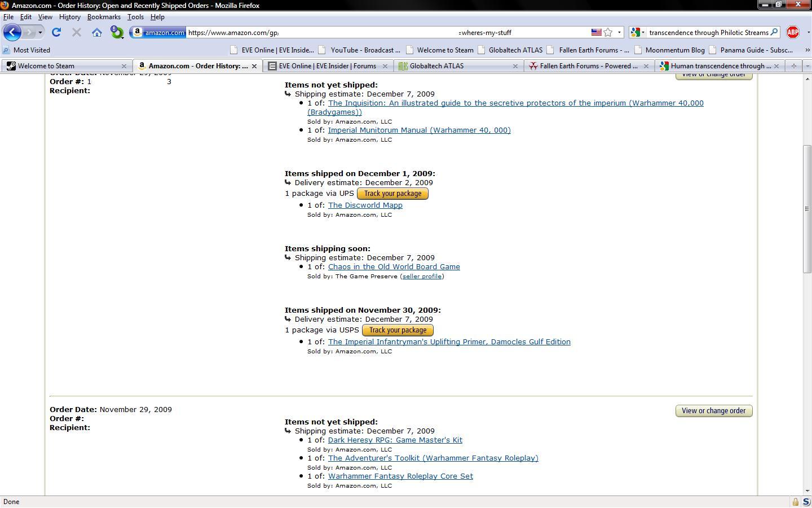Click the US flag icon in address bar
The height and width of the screenshot is (508, 812).
596,32
